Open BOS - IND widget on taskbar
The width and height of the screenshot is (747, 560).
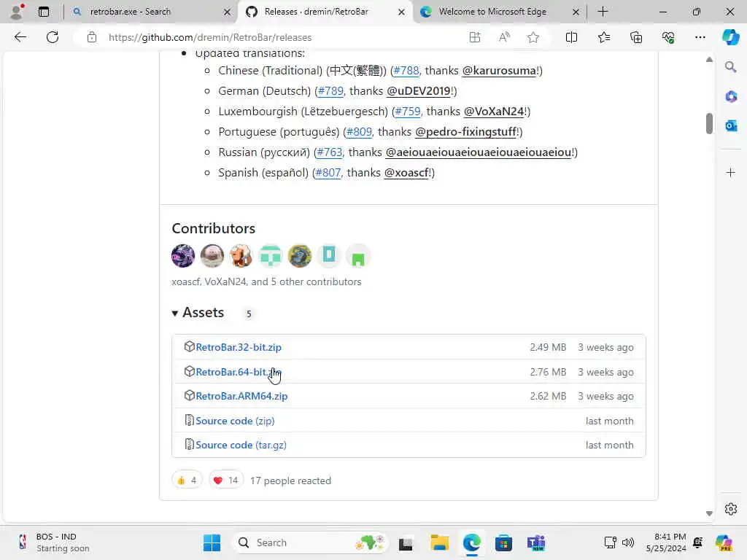pos(53,542)
